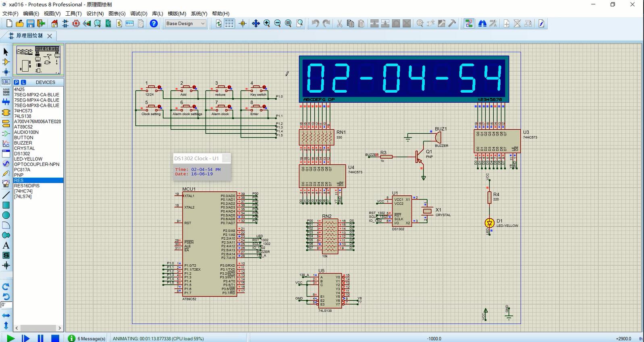Image resolution: width=644 pixels, height=342 pixels.
Task: Open Bill of Materials via the dollar icon
Action: coord(119,23)
